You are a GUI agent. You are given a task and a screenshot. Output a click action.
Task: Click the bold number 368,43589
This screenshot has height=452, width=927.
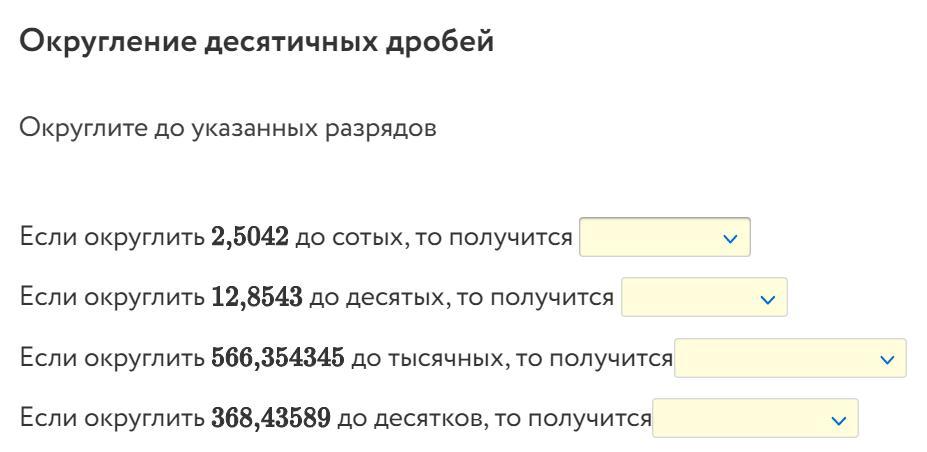pyautogui.click(x=271, y=418)
